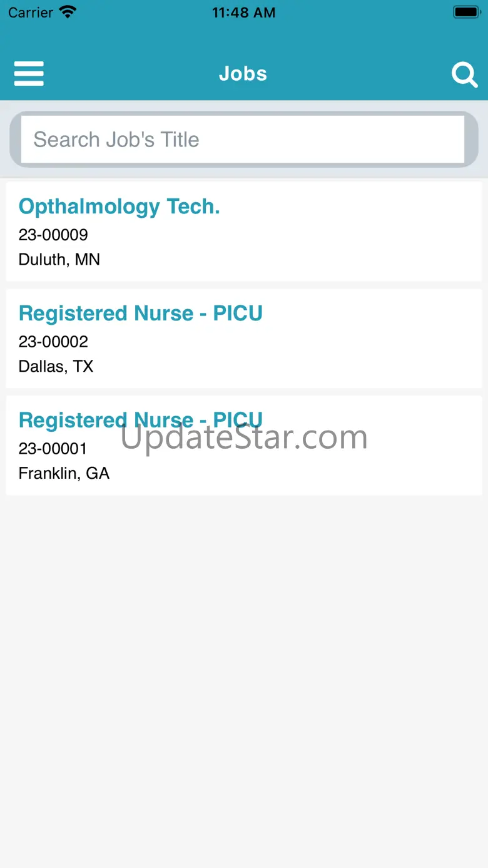The image size is (488, 868).
Task: Focus the Search Job's Title field
Action: pos(243,140)
